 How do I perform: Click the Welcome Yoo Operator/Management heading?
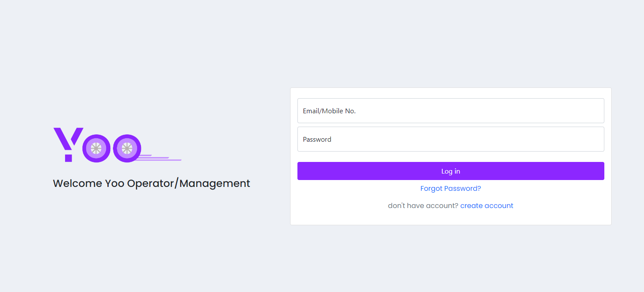[151, 183]
